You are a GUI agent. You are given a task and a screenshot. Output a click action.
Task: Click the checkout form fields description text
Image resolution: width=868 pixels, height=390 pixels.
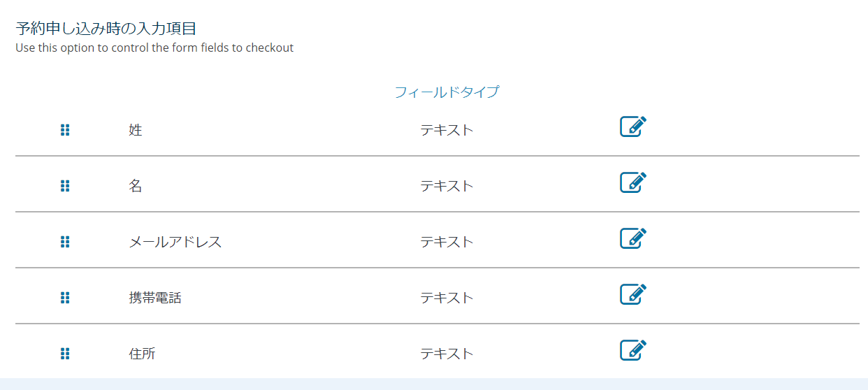[x=154, y=48]
